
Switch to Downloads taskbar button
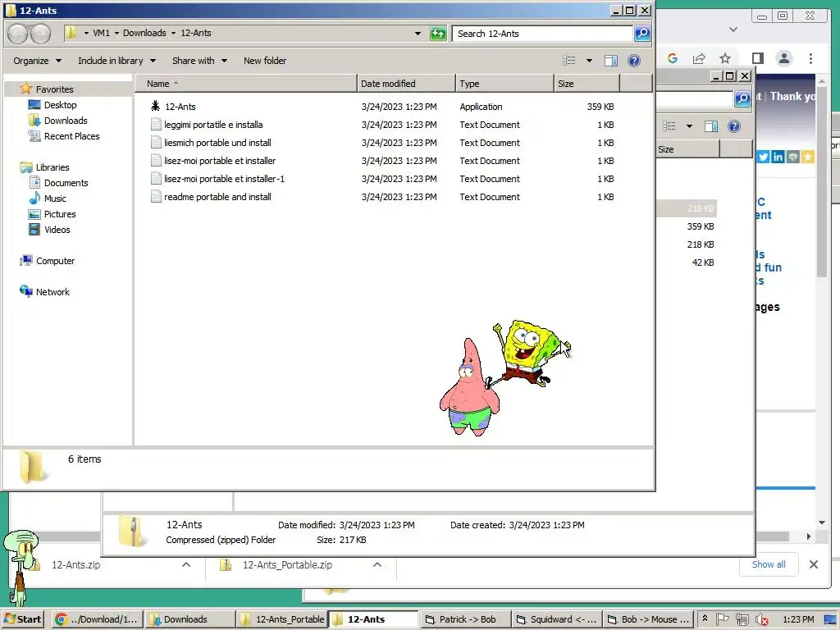pos(190,619)
